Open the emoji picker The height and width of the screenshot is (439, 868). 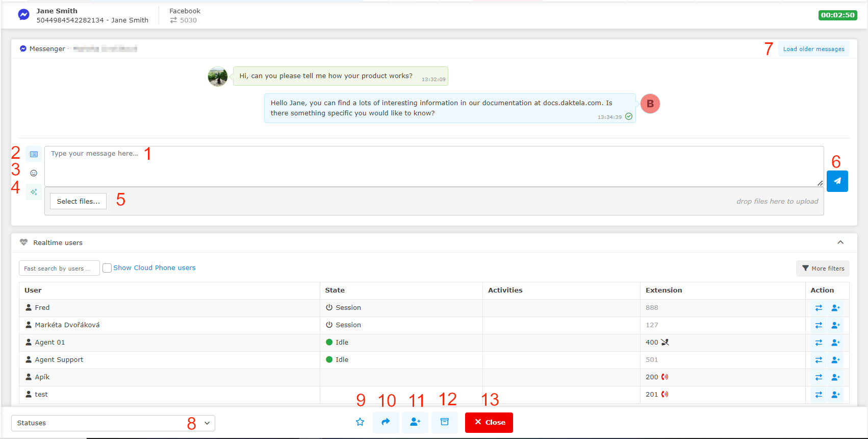coord(34,173)
